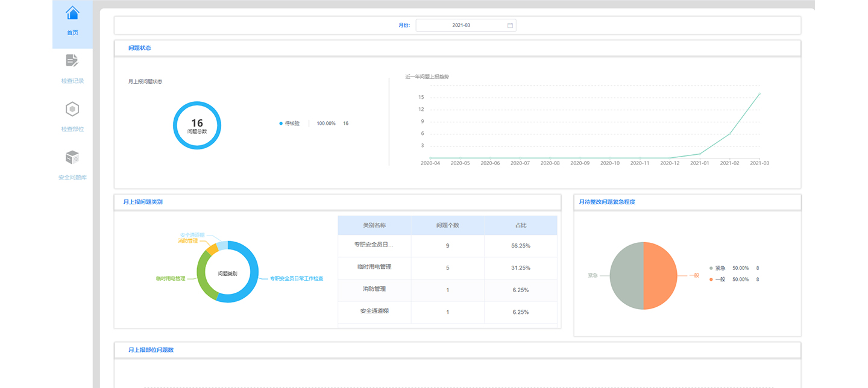Viewport: 868px width, 388px height.
Task: Click the 月上报问题状态 chart title
Action: [x=145, y=81]
